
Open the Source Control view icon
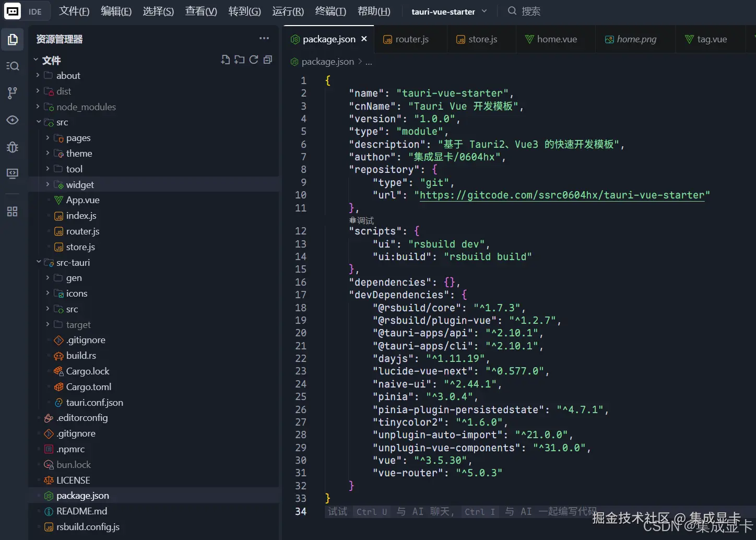click(x=13, y=93)
